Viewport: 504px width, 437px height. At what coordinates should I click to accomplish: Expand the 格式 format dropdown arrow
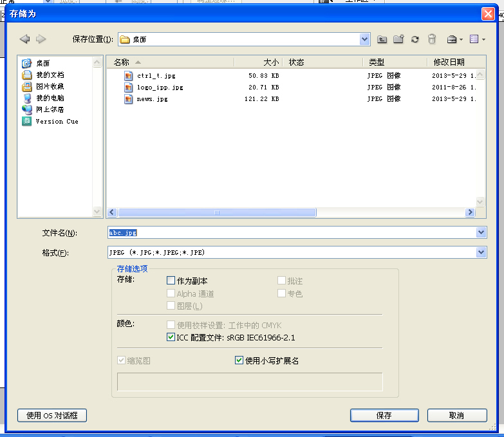(481, 252)
